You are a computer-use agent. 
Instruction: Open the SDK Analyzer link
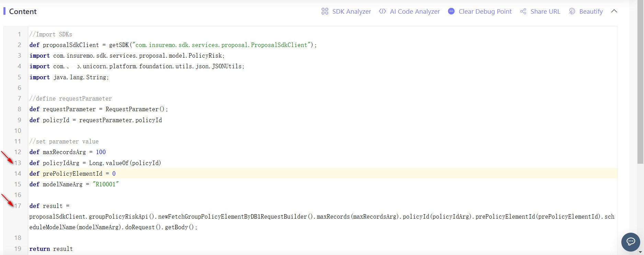pyautogui.click(x=351, y=11)
